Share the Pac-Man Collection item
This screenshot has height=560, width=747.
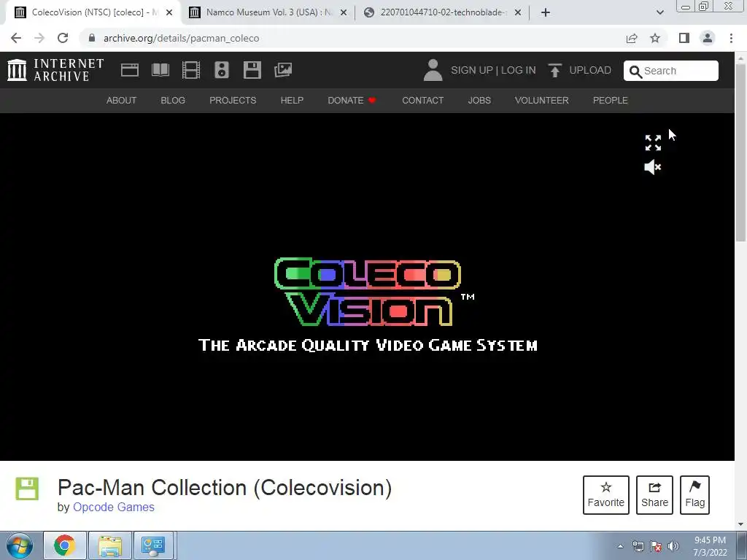654,495
